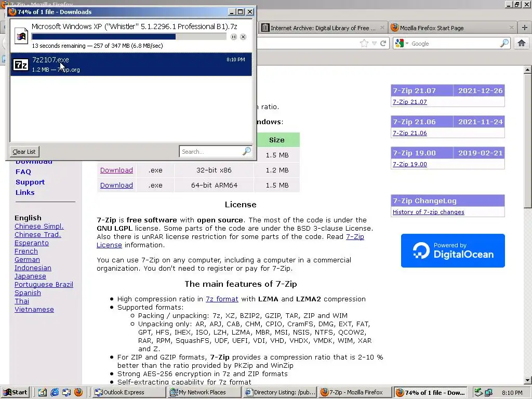This screenshot has height=399, width=532.
Task: Switch language to Chinese Trad.
Action: tap(37, 234)
